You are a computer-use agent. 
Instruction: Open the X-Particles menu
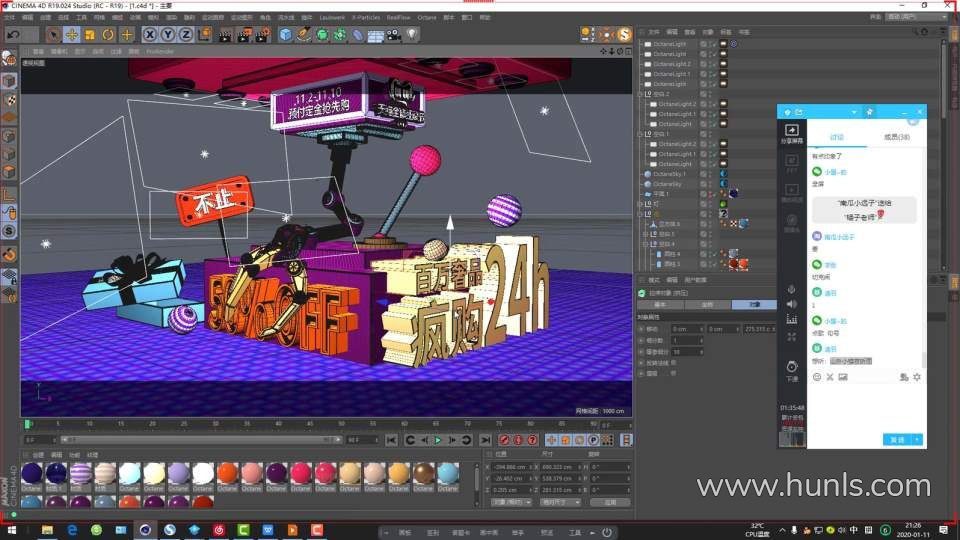(365, 17)
